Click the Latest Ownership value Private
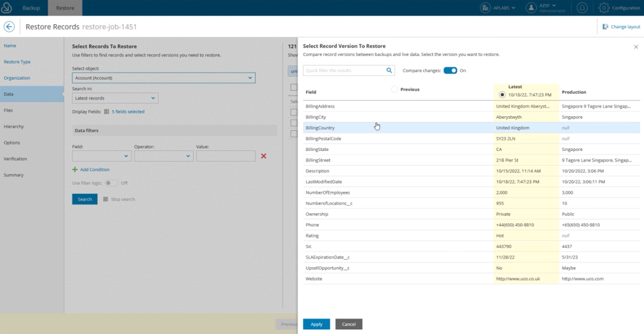Viewport: 644px width, 334px height. pyautogui.click(x=503, y=214)
